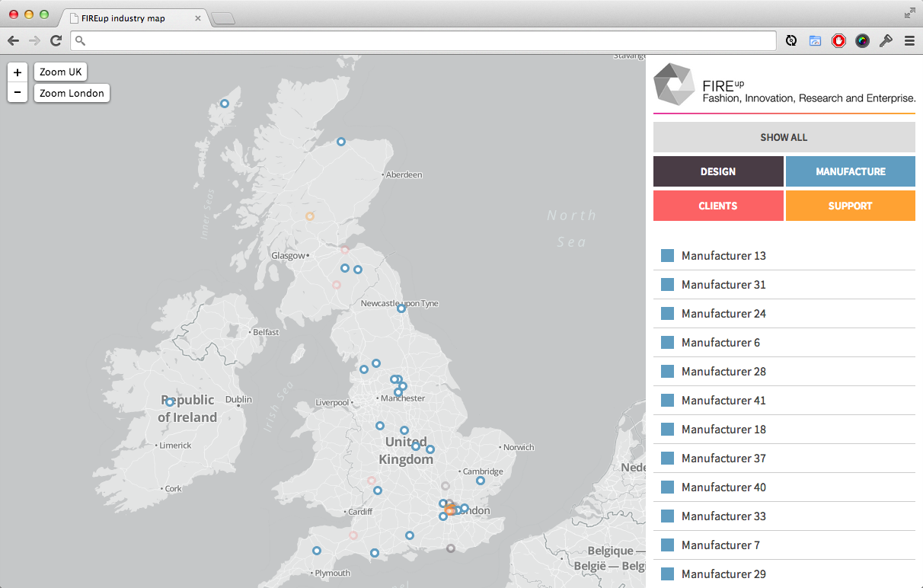Screen dimensions: 923x588
Task: Click the blue square beside Manufacturer 13
Action: [x=667, y=256]
